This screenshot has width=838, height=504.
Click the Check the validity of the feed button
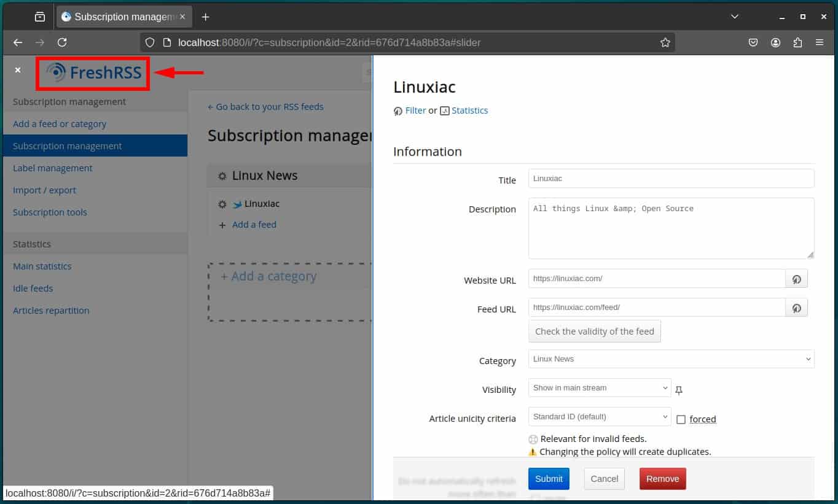pos(594,331)
